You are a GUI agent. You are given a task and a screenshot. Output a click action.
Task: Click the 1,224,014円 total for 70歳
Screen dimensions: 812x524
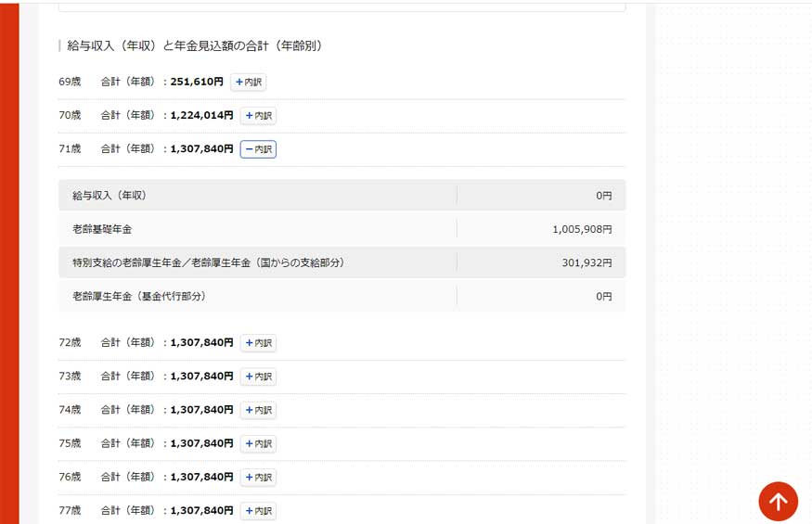click(x=202, y=115)
